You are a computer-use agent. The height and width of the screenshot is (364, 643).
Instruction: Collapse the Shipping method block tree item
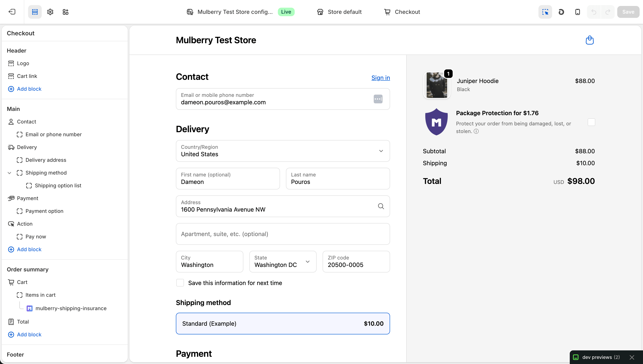tap(9, 173)
